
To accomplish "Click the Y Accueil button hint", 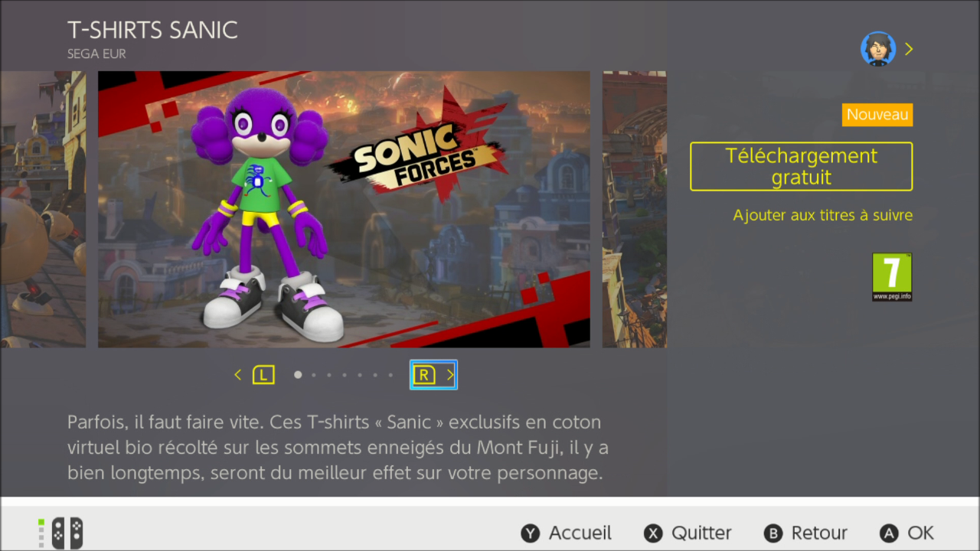I will click(567, 533).
